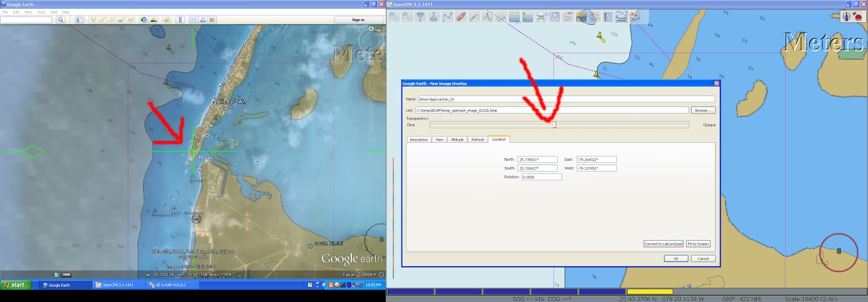868x302 pixels.
Task: Switch to Google Earth taskbar button
Action: [x=65, y=285]
